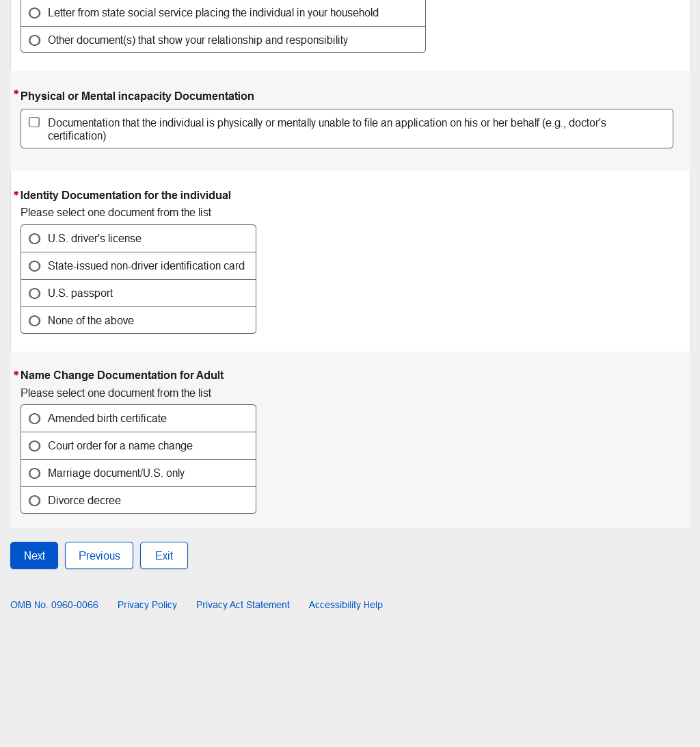Choose Court order for a name change
Viewport: 700px width, 747px height.
(x=35, y=446)
